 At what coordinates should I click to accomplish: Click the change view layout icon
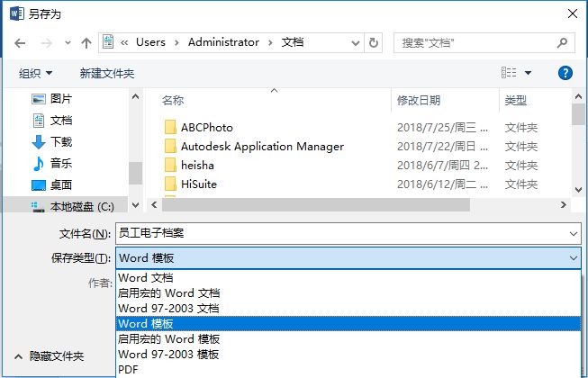[x=510, y=73]
